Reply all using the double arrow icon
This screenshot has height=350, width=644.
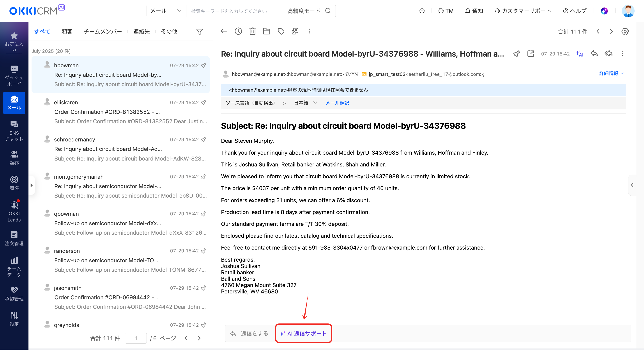[x=608, y=54]
